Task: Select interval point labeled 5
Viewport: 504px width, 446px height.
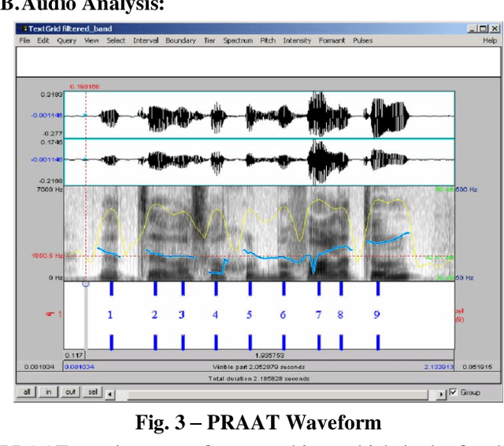Action: point(249,315)
